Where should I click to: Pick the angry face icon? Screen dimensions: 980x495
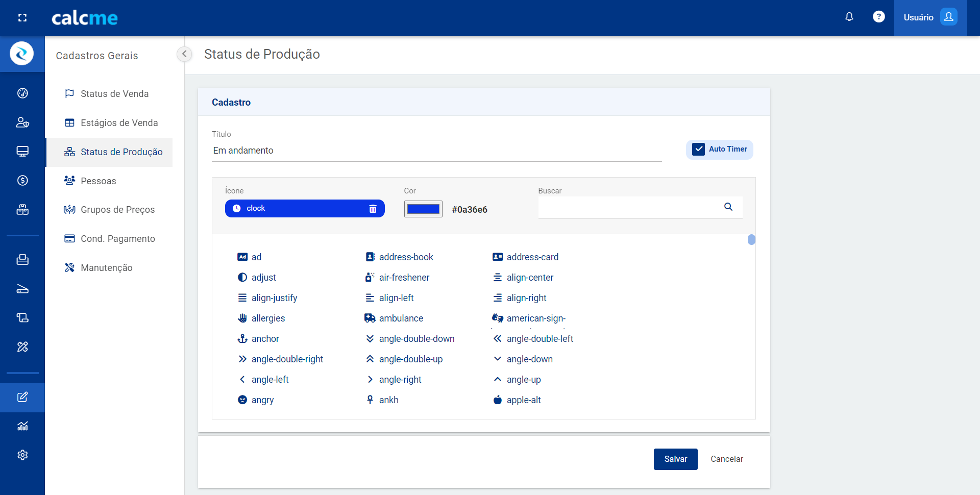tap(262, 400)
